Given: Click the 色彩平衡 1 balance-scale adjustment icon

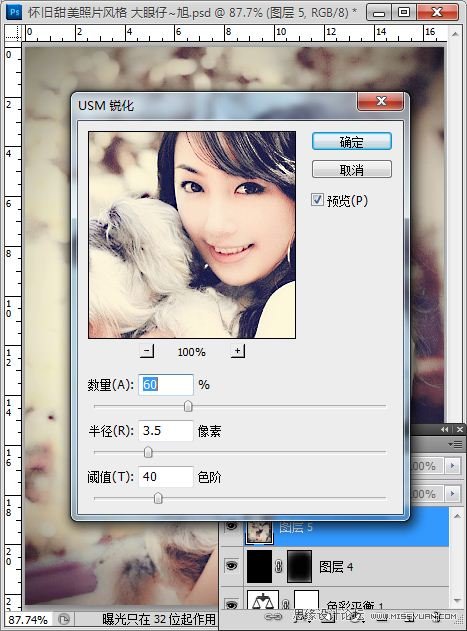Looking at the screenshot, I should [262, 601].
